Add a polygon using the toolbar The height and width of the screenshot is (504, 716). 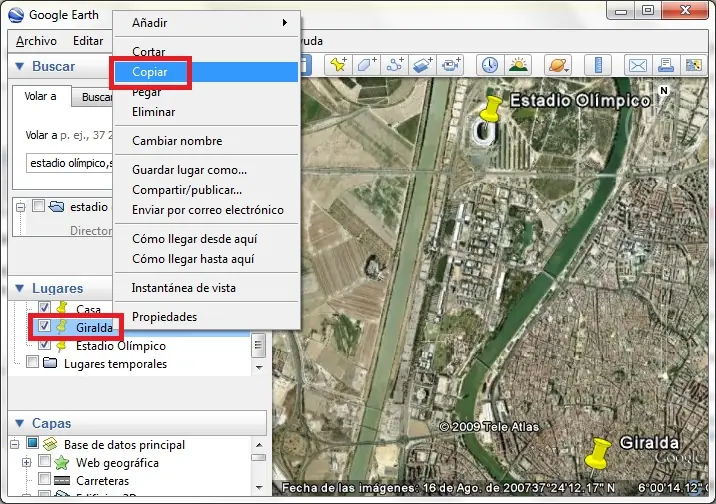[367, 65]
